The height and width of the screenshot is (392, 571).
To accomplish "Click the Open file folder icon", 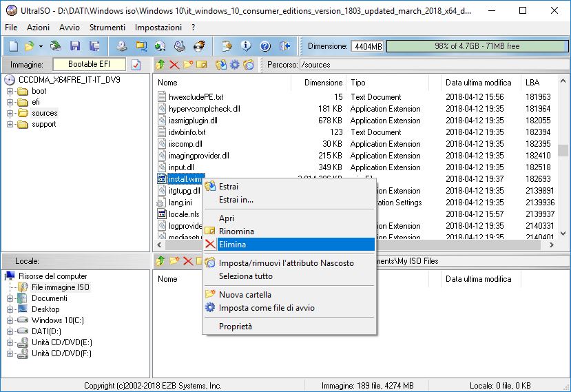I will [29, 46].
